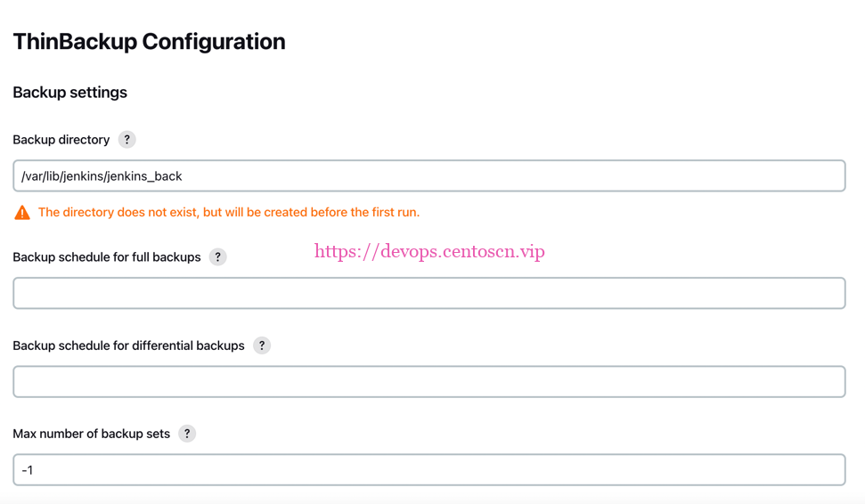865x504 pixels.
Task: Click the Backup settings section heading
Action: (x=69, y=93)
